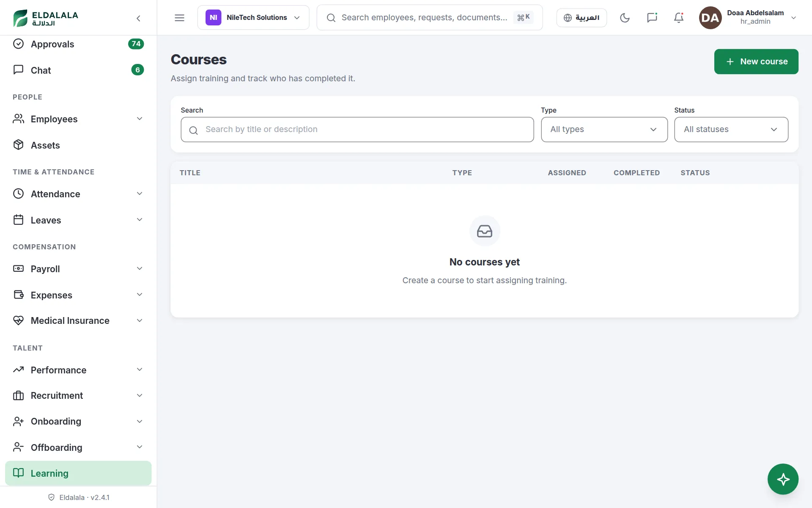Click the Recruitment briefcase icon
The image size is (812, 508).
(18, 395)
